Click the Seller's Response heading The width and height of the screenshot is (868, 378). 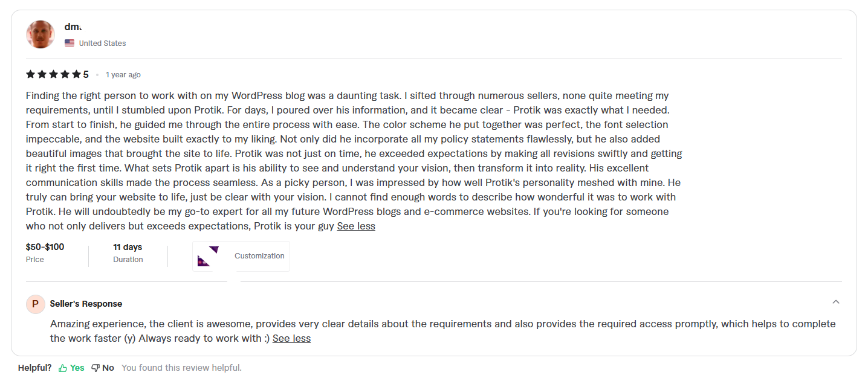86,304
